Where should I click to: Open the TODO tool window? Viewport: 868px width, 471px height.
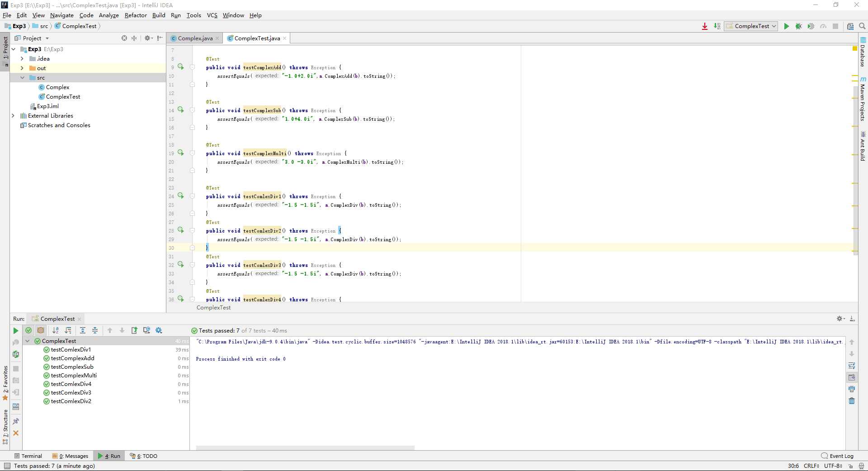tap(144, 456)
